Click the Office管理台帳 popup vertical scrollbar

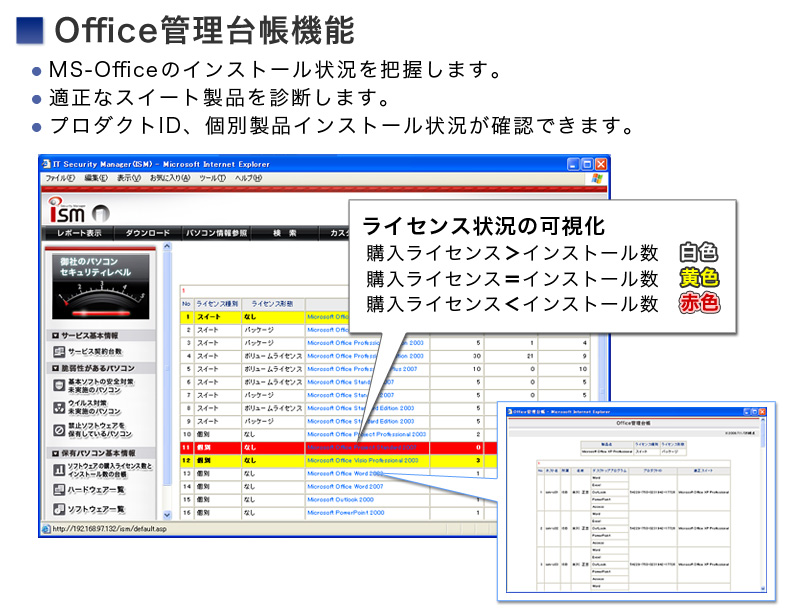tap(763, 505)
